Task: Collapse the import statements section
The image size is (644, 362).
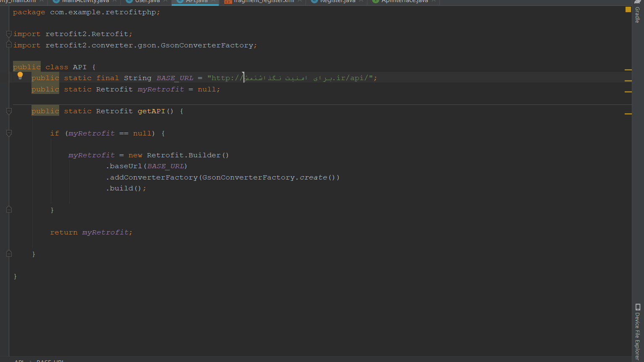Action: click(8, 34)
